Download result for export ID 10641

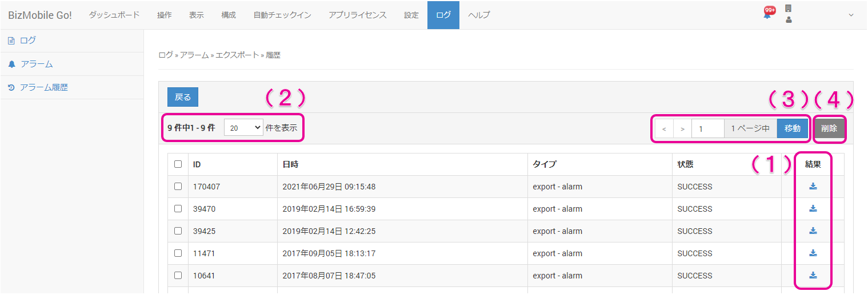pyautogui.click(x=813, y=276)
